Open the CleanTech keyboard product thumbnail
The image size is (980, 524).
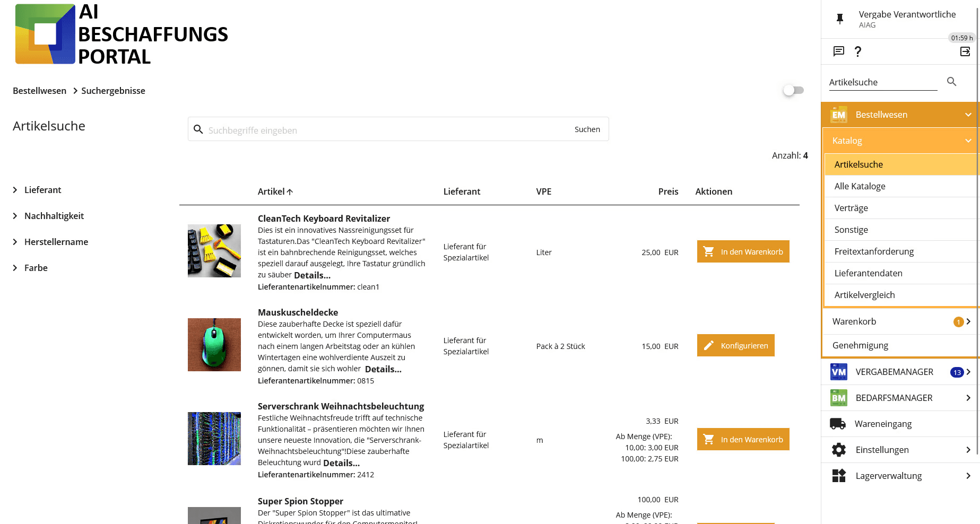[x=214, y=251]
